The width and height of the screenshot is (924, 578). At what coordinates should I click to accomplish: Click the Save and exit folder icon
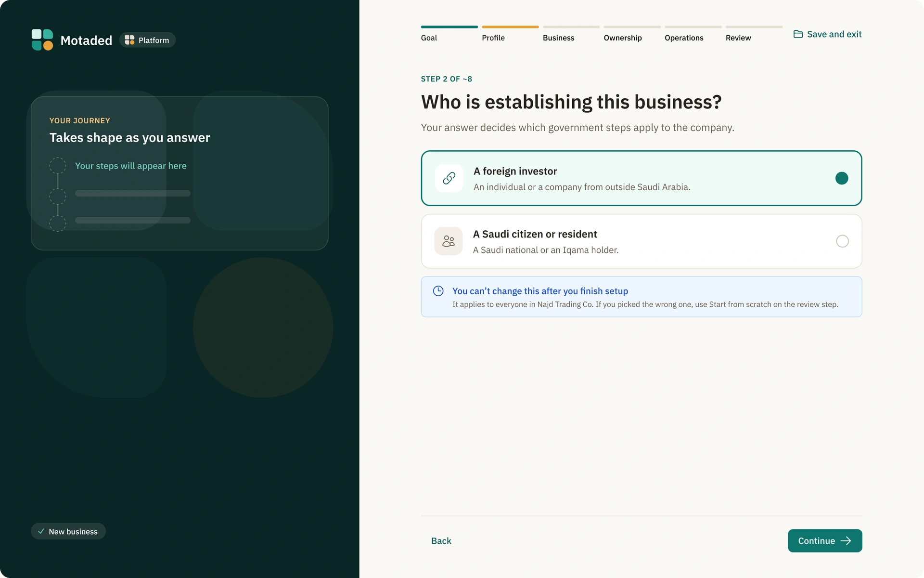(x=798, y=34)
